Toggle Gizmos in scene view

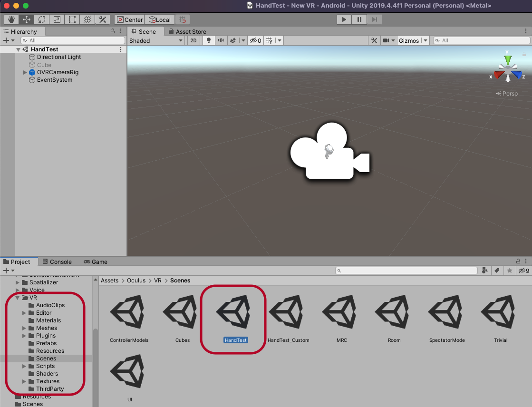pyautogui.click(x=409, y=41)
